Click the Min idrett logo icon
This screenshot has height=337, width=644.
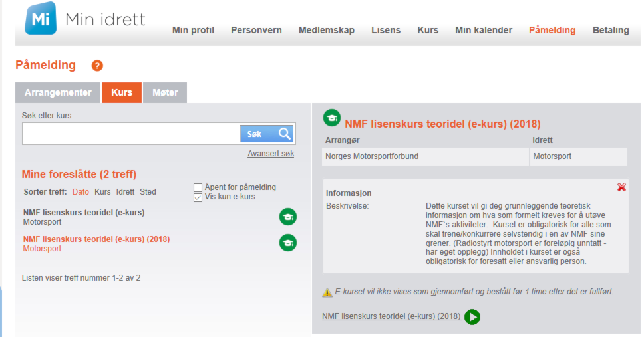tap(40, 18)
